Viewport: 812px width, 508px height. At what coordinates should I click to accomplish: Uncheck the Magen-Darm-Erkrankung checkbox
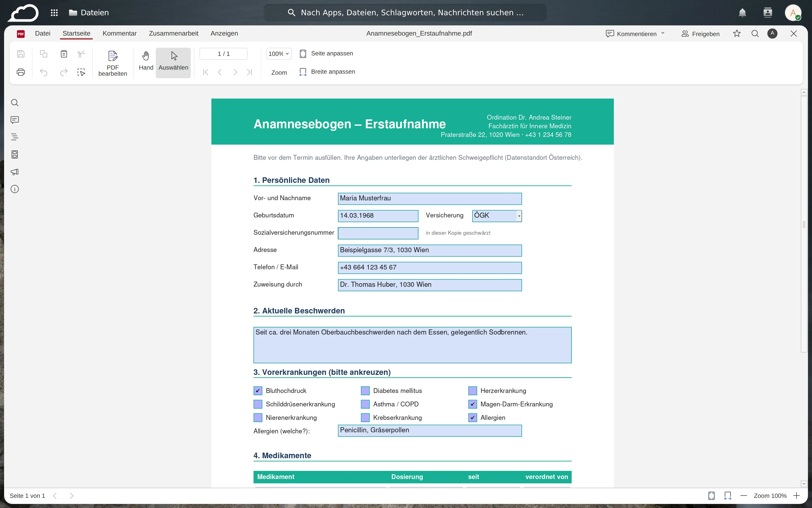click(x=473, y=404)
